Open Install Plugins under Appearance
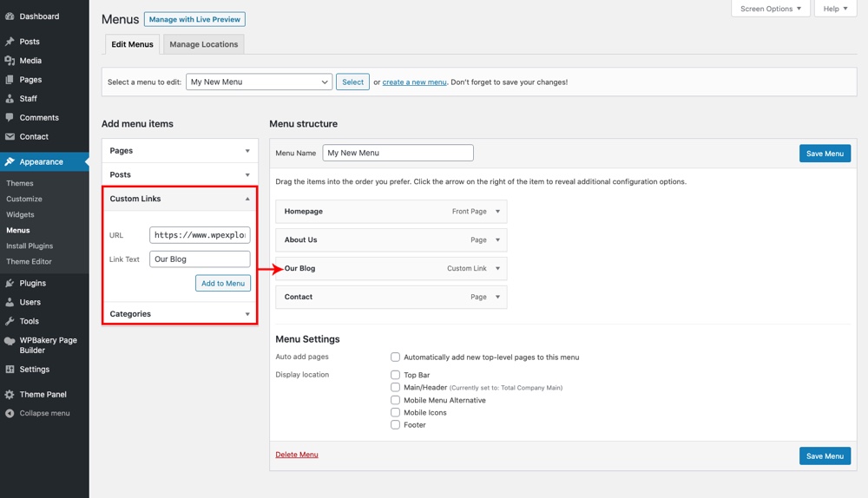The height and width of the screenshot is (498, 868). 30,246
